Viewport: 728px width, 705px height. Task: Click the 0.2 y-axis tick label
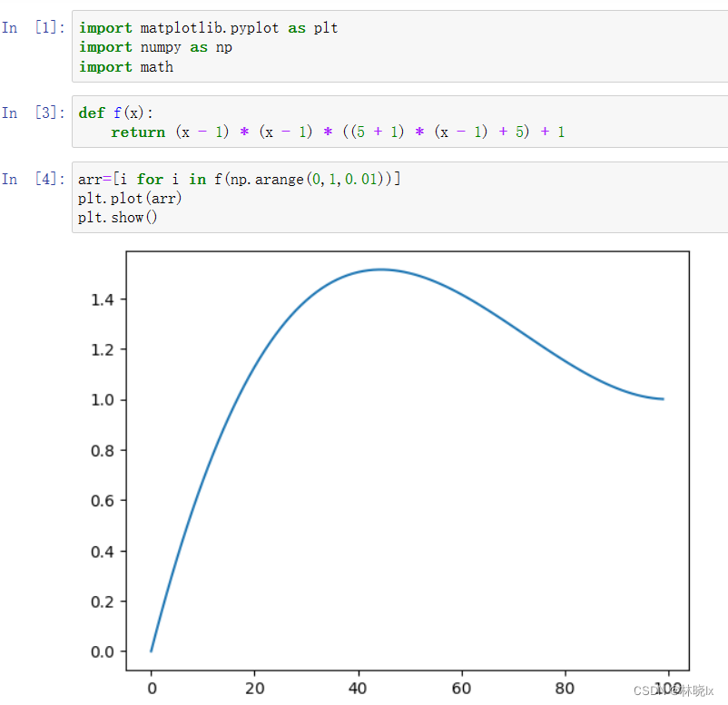(x=103, y=602)
